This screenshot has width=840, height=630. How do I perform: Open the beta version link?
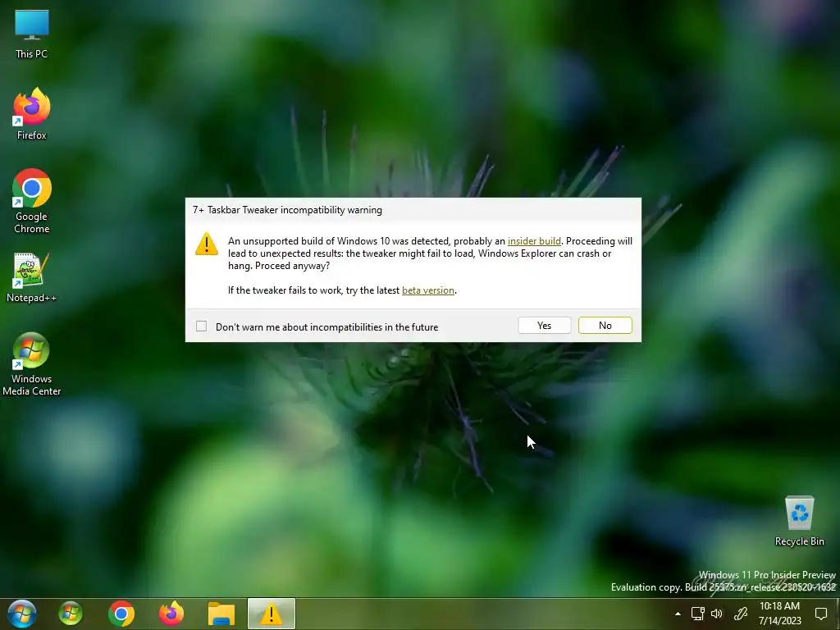428,290
